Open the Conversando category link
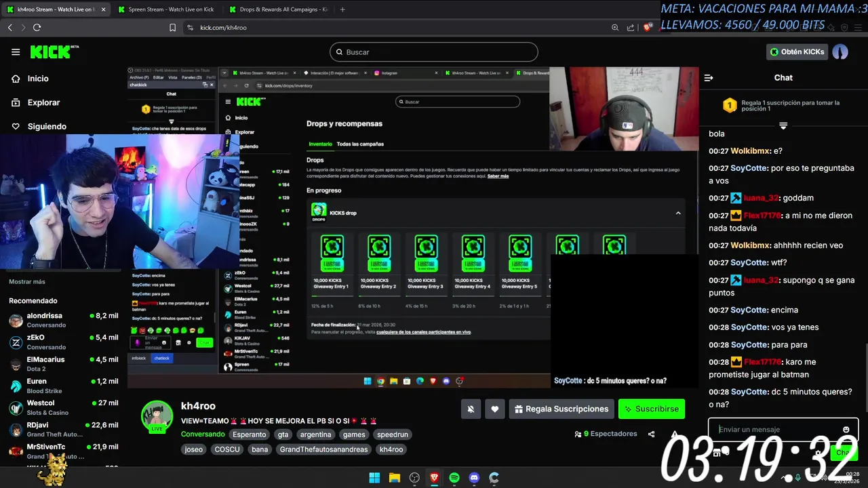 tap(203, 434)
